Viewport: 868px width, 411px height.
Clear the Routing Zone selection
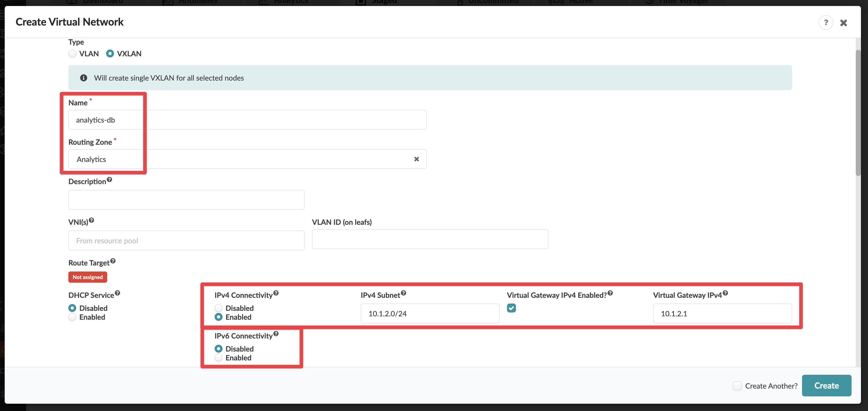[x=417, y=159]
